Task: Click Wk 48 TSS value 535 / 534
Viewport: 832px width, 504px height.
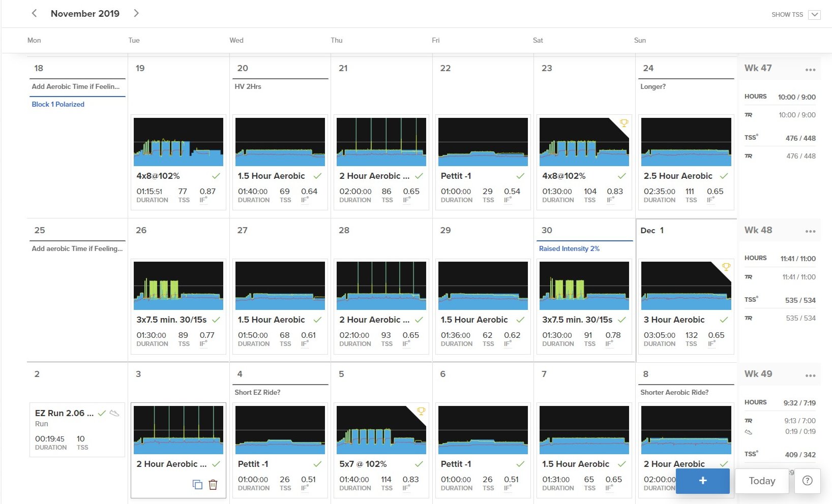Action: pyautogui.click(x=800, y=300)
